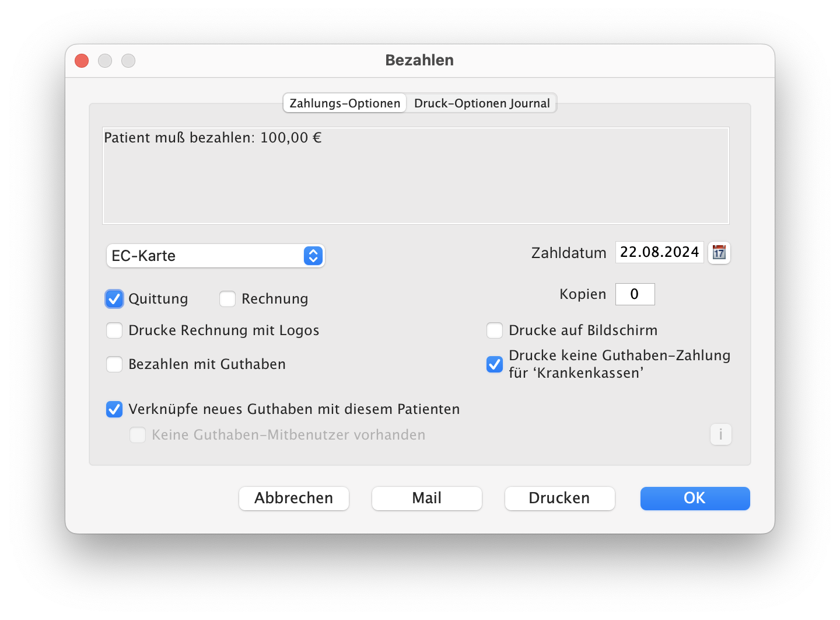840x620 pixels.
Task: Enable the Rechnung checkbox
Action: tap(228, 299)
